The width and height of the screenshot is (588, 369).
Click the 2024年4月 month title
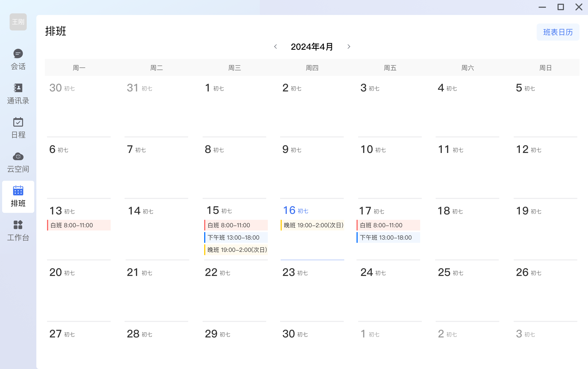[x=312, y=47]
